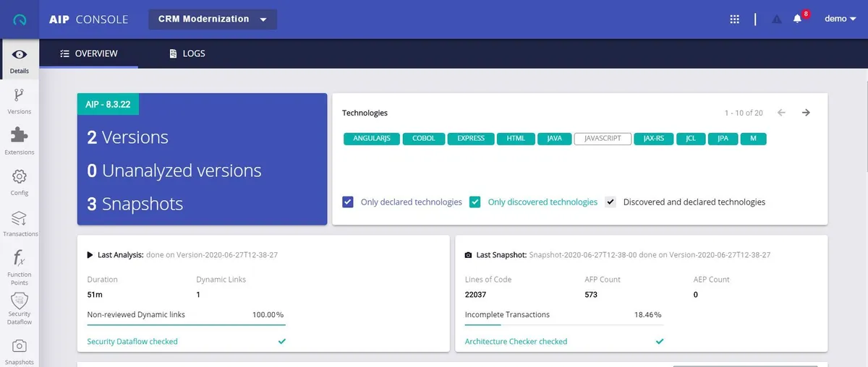The width and height of the screenshot is (868, 367).
Task: Open the Extensions puzzle icon in sidebar
Action: [x=20, y=135]
